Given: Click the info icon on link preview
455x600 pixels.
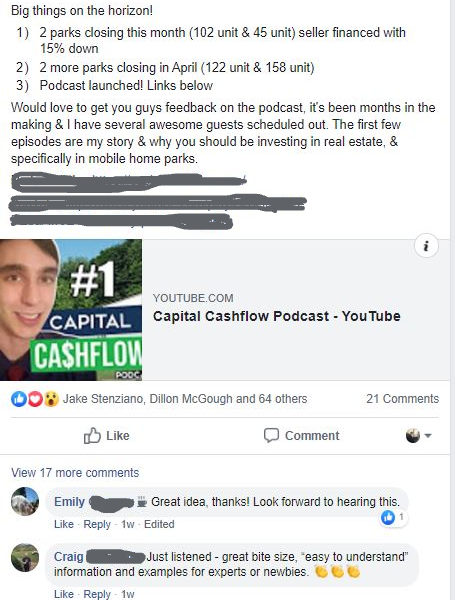Looking at the screenshot, I should coord(426,246).
